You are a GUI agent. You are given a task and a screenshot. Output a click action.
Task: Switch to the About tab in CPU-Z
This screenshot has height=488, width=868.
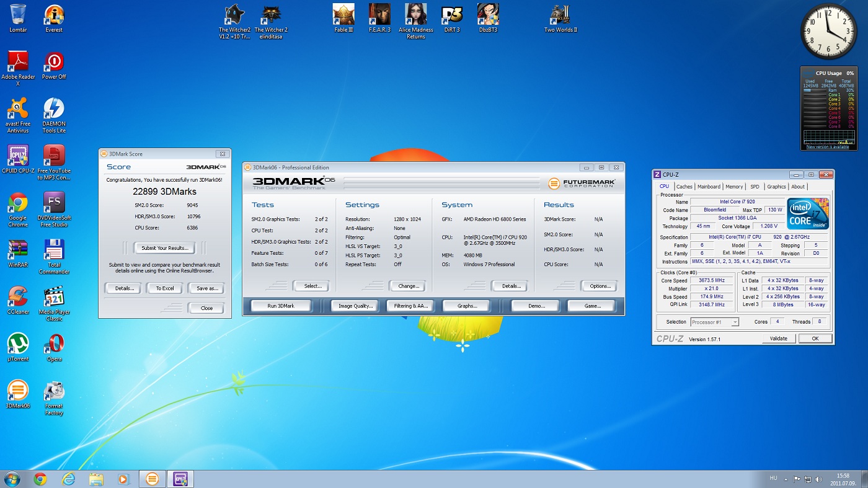pyautogui.click(x=798, y=187)
